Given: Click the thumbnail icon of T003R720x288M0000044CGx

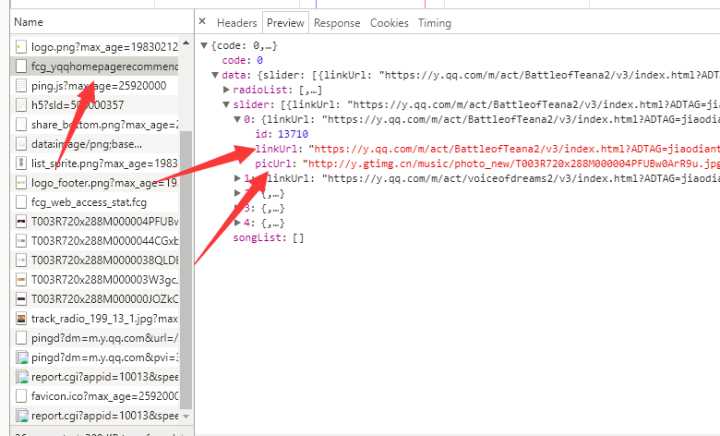Looking at the screenshot, I should 21,240.
